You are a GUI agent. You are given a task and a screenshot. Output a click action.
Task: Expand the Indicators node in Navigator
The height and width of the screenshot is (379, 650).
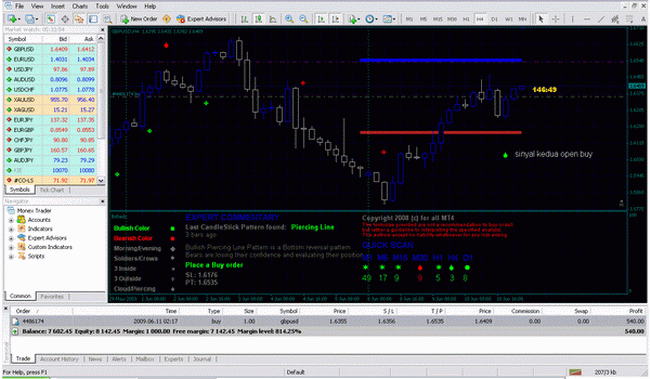[11, 229]
